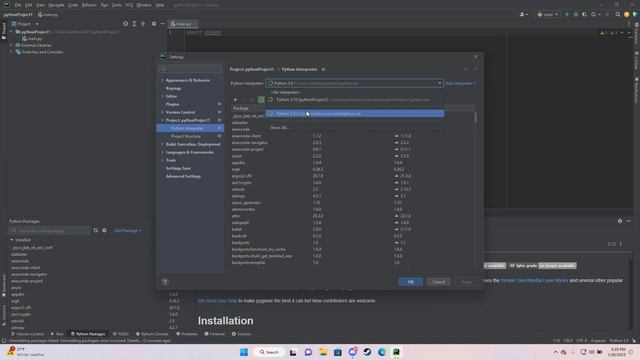
Task: Expand Version Control settings
Action: click(x=162, y=112)
